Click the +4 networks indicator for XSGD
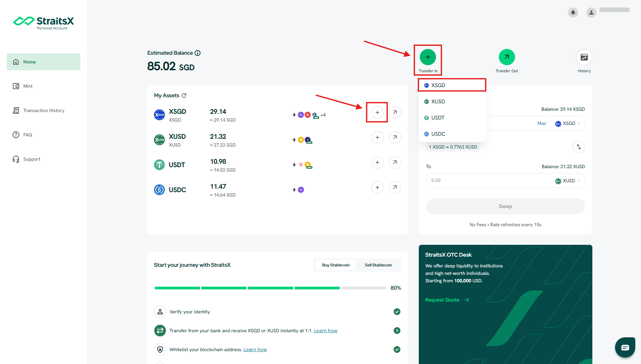 pyautogui.click(x=323, y=115)
